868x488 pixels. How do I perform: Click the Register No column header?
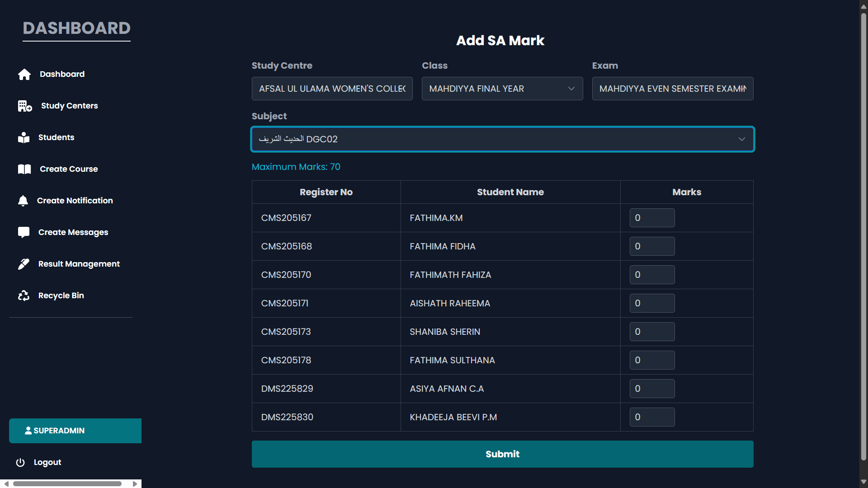click(326, 192)
